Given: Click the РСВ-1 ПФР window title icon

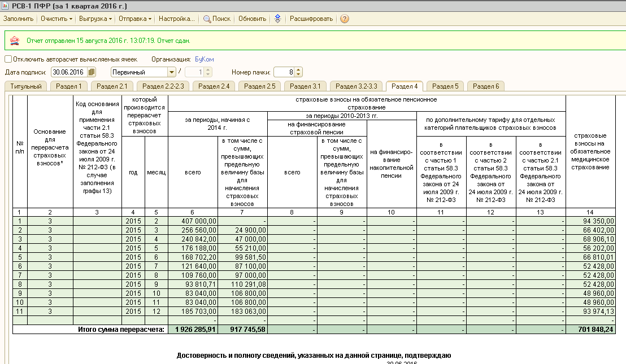Looking at the screenshot, I should pos(5,6).
